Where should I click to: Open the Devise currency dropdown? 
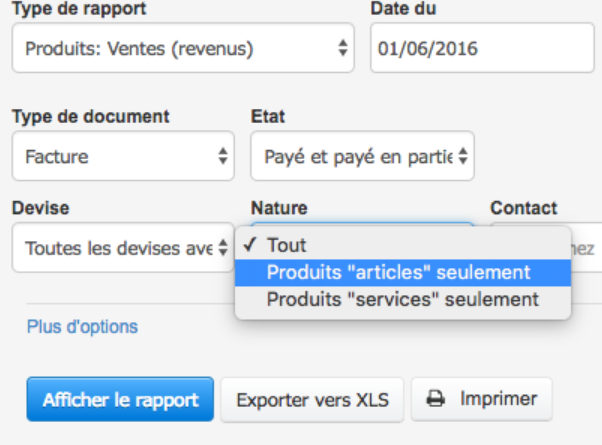coord(122,247)
